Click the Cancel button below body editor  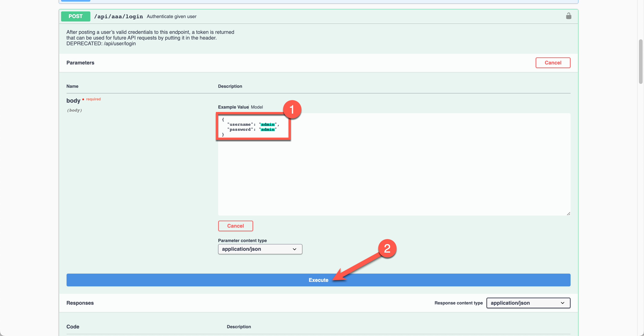(x=235, y=226)
